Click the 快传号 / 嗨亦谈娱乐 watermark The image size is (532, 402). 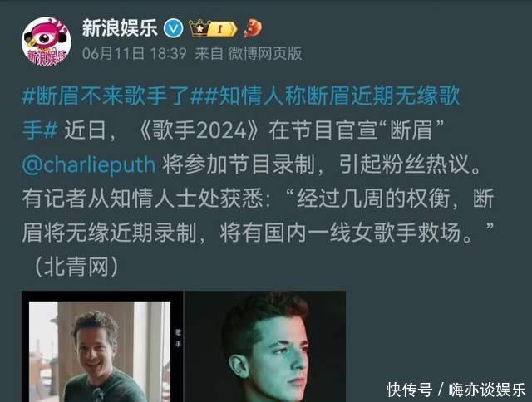pyautogui.click(x=456, y=390)
